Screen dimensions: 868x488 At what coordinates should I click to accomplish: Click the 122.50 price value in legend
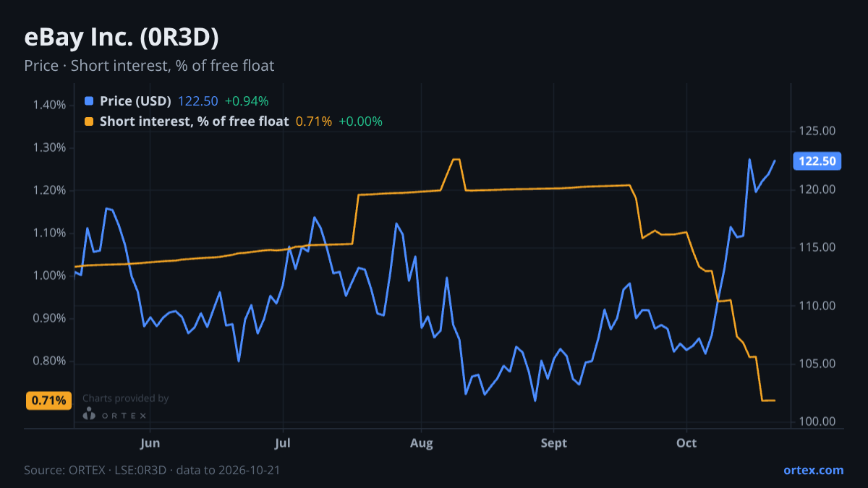(x=198, y=101)
